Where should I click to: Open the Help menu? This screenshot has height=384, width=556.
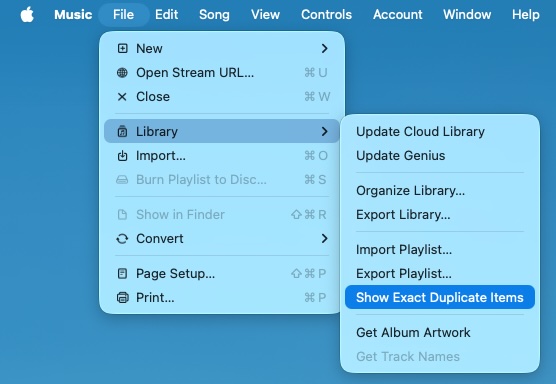pyautogui.click(x=526, y=15)
